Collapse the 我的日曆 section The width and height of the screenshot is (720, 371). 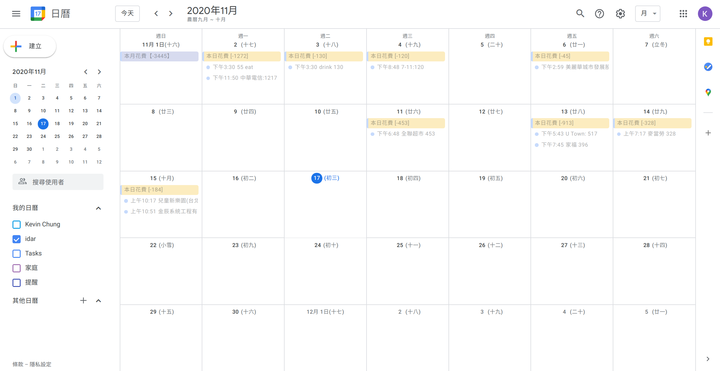click(98, 208)
